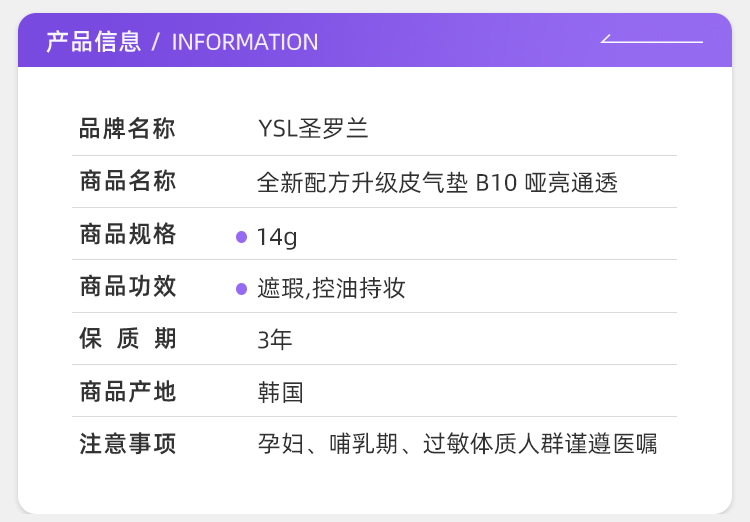750x522 pixels.
Task: Click the 商品规格 label
Action: [128, 234]
